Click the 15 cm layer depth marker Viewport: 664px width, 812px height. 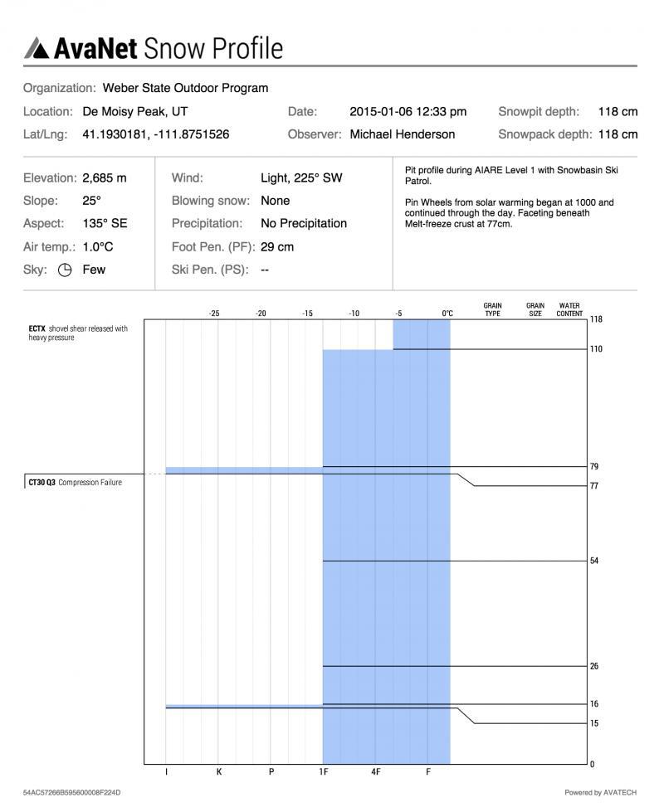[x=594, y=723]
